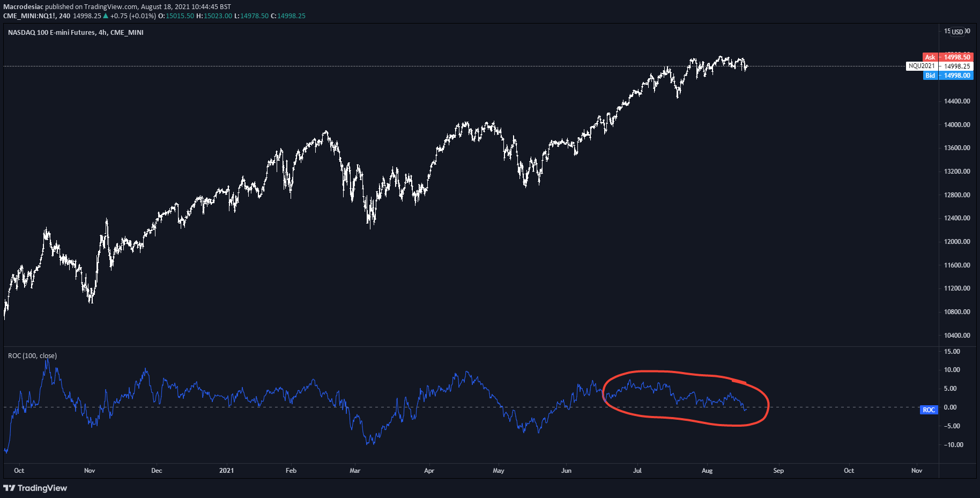Select the ROC (100, close) indicator legend

click(32, 355)
